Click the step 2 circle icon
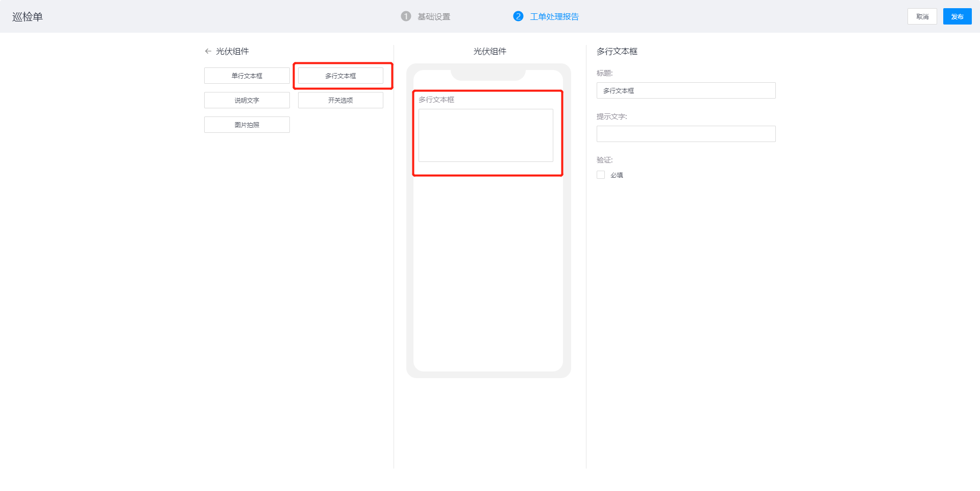Viewport: 980px width, 491px height. pyautogui.click(x=518, y=16)
